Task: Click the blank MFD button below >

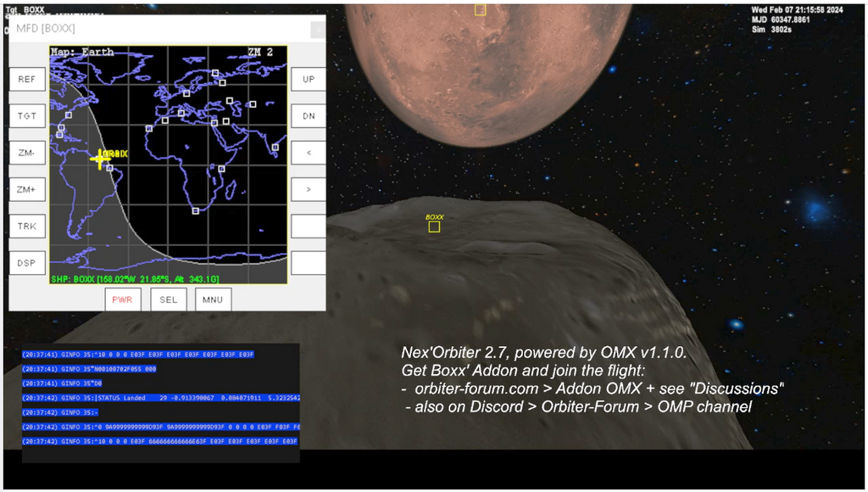Action: coord(309,226)
